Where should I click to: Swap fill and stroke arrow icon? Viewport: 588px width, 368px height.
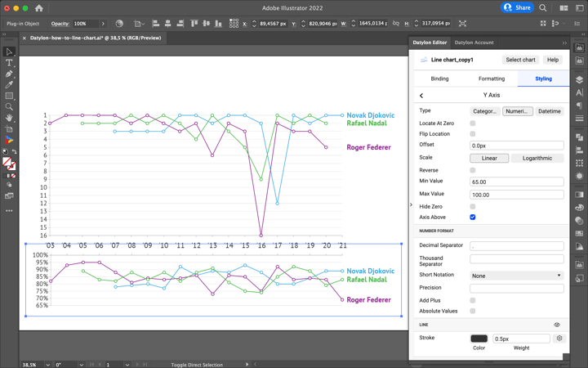point(14,152)
